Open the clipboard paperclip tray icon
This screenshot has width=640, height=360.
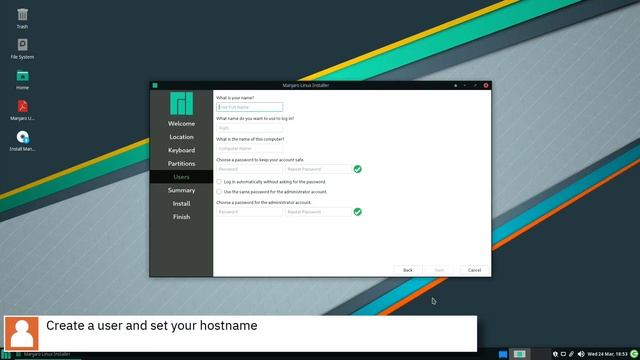(571, 354)
